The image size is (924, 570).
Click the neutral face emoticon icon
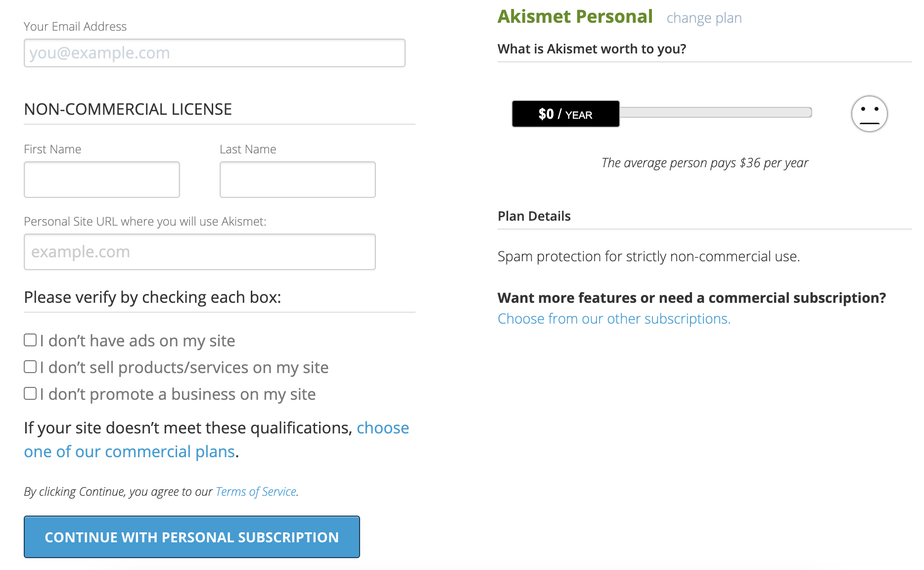[869, 114]
